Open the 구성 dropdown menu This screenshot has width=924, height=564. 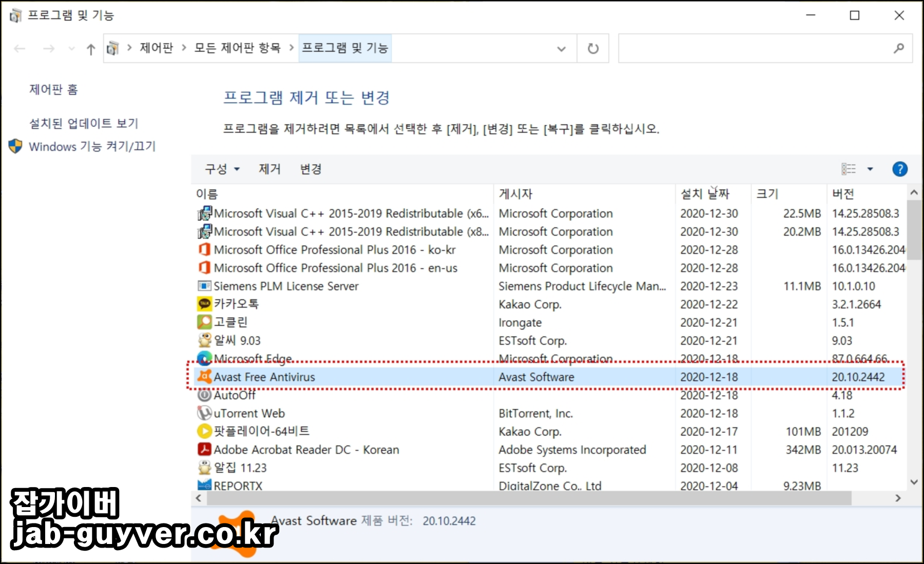(222, 169)
